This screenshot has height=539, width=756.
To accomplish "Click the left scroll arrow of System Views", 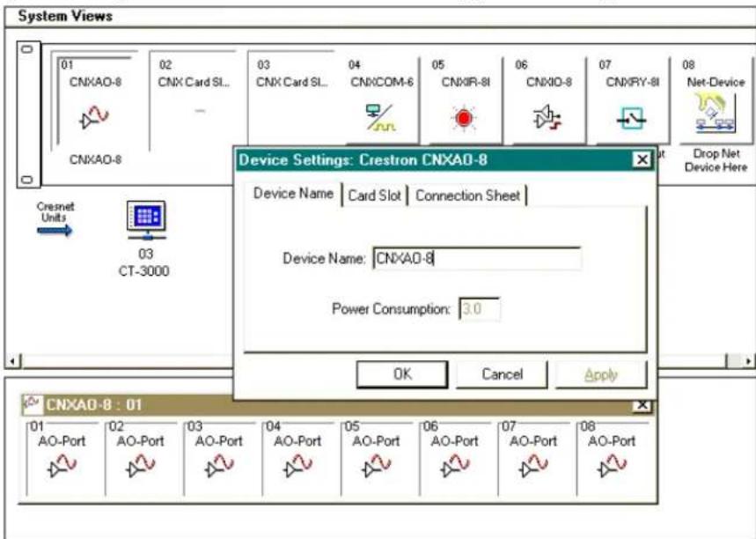I will coord(14,360).
